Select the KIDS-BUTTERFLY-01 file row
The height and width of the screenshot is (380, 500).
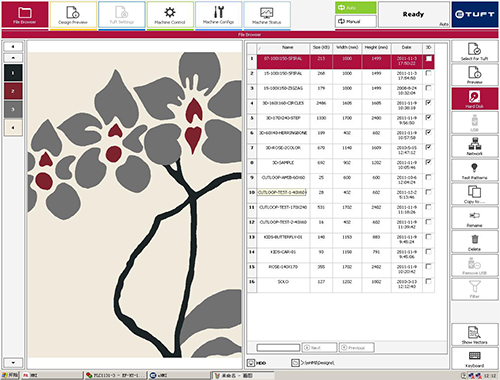tap(341, 240)
